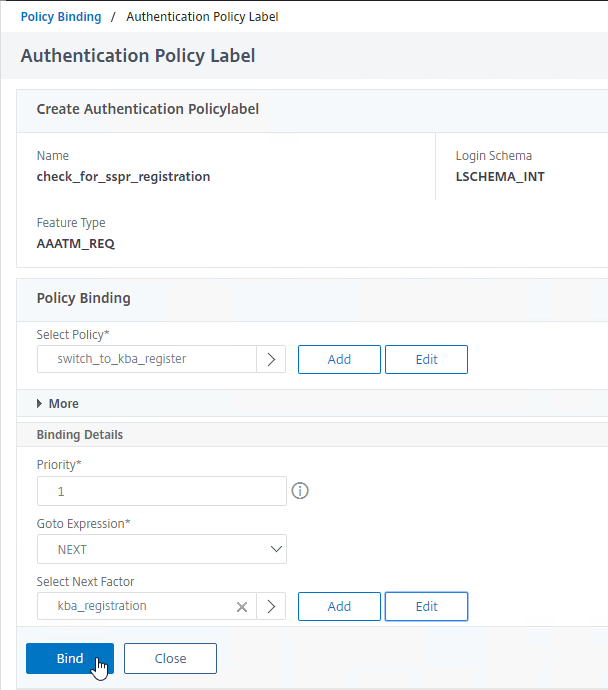Click the Policy Binding section heading

pyautogui.click(x=84, y=298)
